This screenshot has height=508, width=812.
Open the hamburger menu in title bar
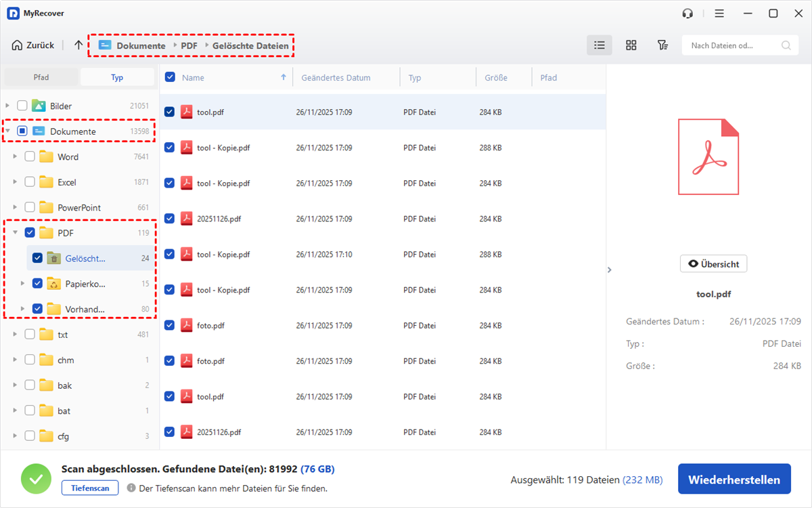719,14
